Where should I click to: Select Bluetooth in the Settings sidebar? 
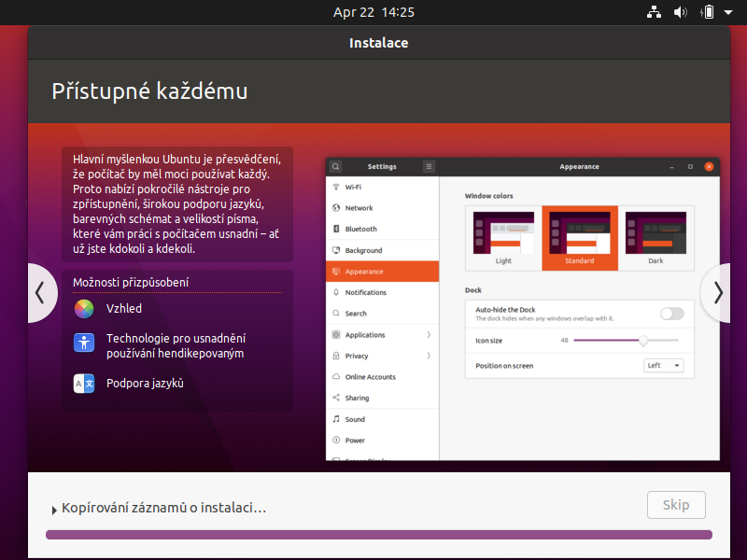383,229
